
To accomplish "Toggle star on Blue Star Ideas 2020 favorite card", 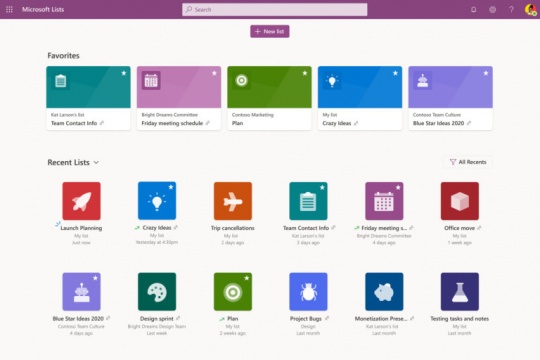I will coord(486,73).
